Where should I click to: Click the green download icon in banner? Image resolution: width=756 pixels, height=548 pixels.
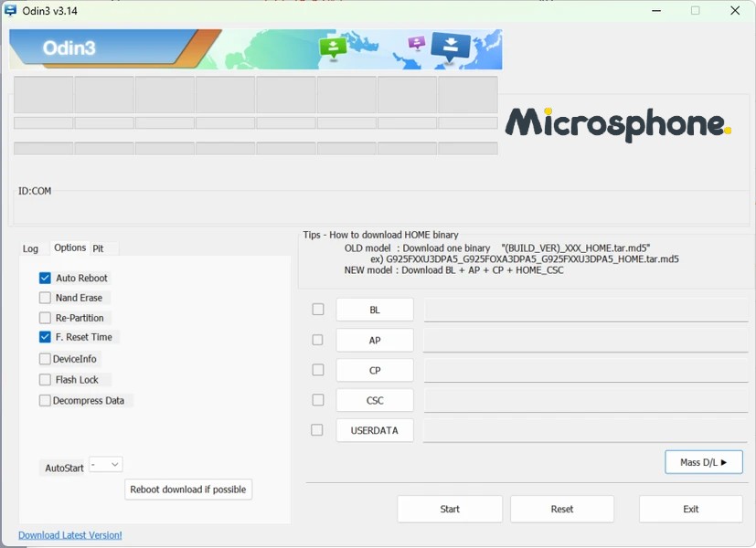[x=333, y=47]
